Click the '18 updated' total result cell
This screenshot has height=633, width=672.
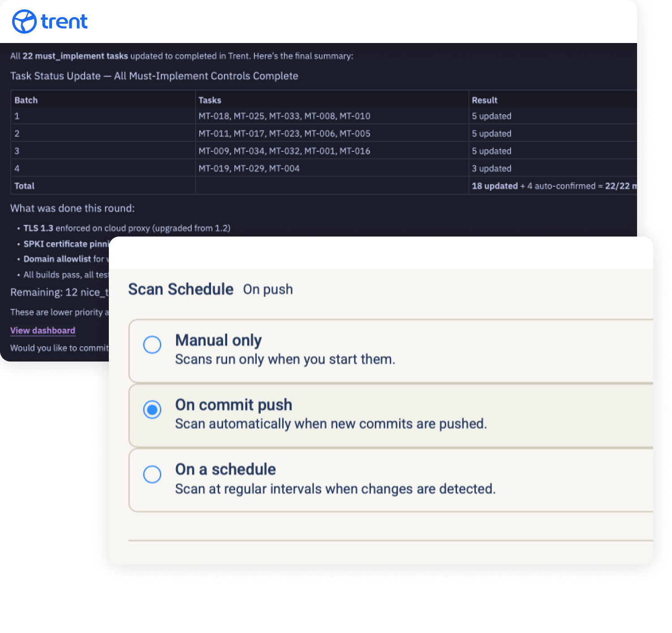(x=495, y=186)
